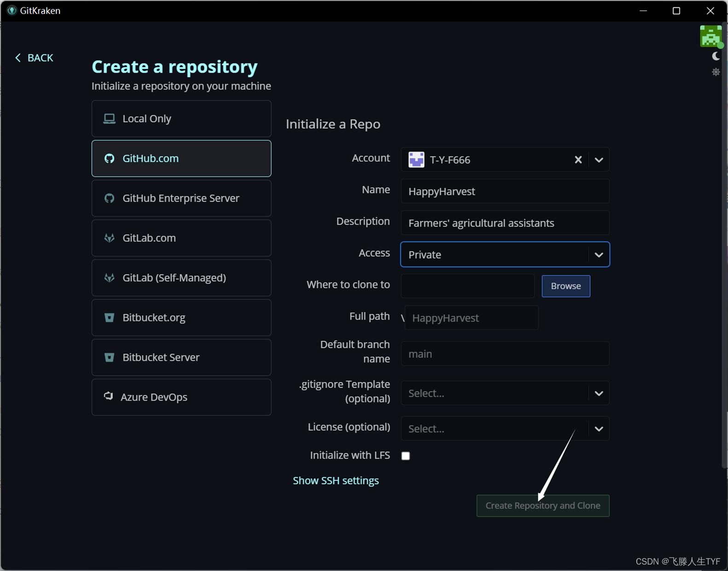Select the GitHub.com option
The height and width of the screenshot is (571, 728).
click(181, 158)
